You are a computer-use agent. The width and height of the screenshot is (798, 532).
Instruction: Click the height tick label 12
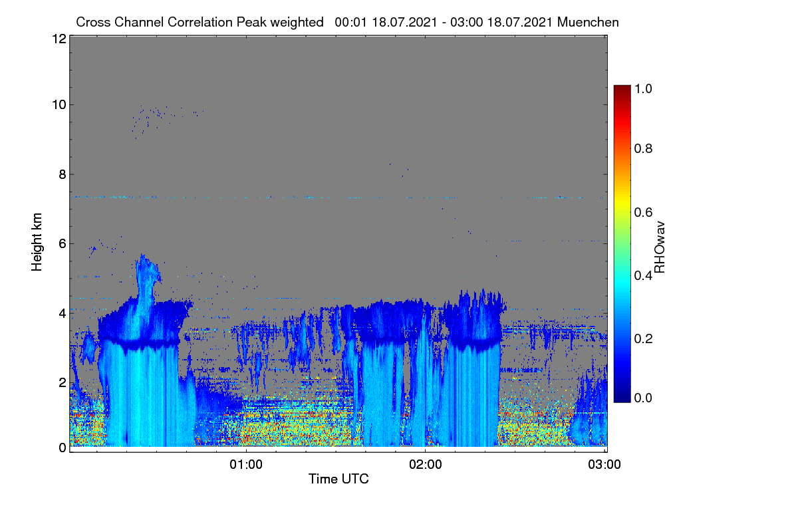pos(59,39)
